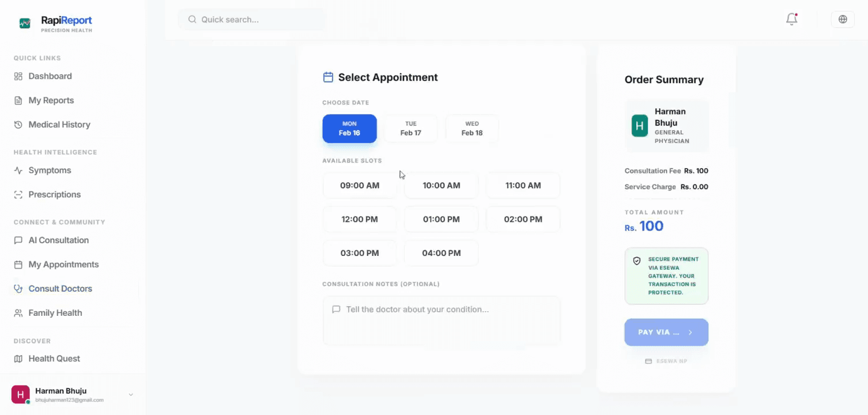Image resolution: width=868 pixels, height=415 pixels.
Task: Open notifications bell icon
Action: click(792, 20)
